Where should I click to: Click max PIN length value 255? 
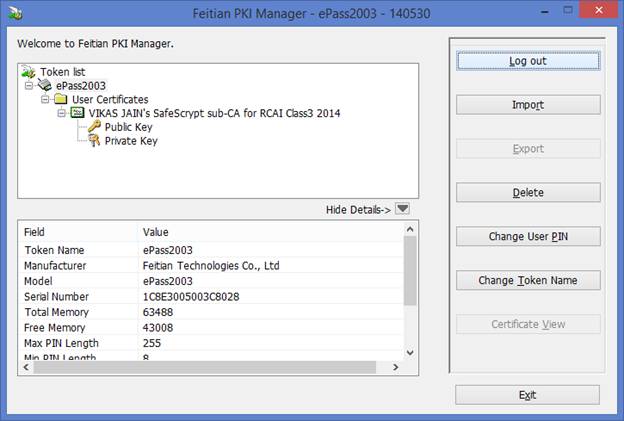pyautogui.click(x=152, y=343)
